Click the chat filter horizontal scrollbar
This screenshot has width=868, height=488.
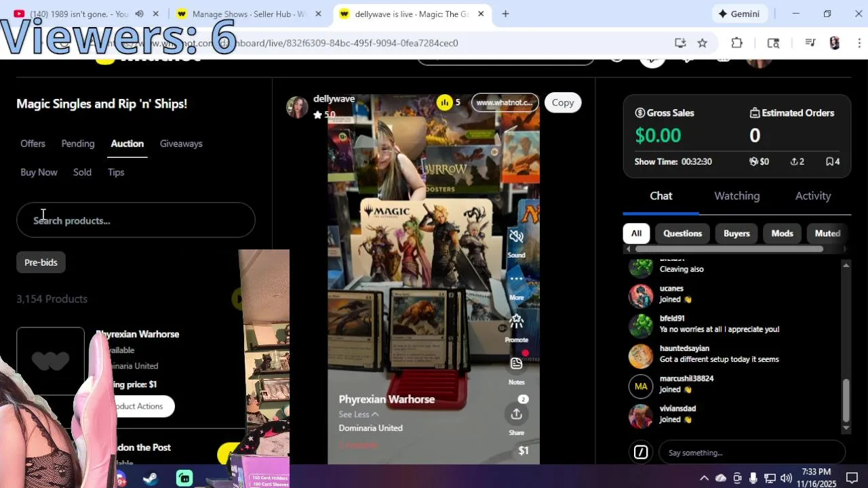(x=729, y=249)
